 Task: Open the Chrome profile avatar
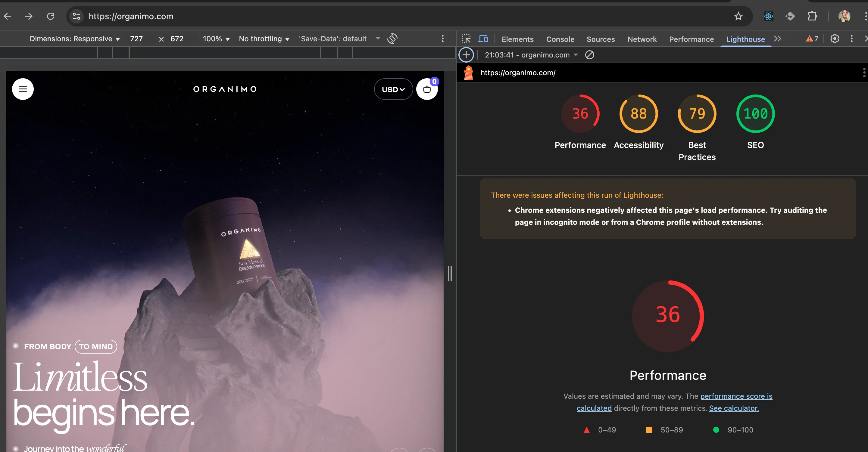844,16
